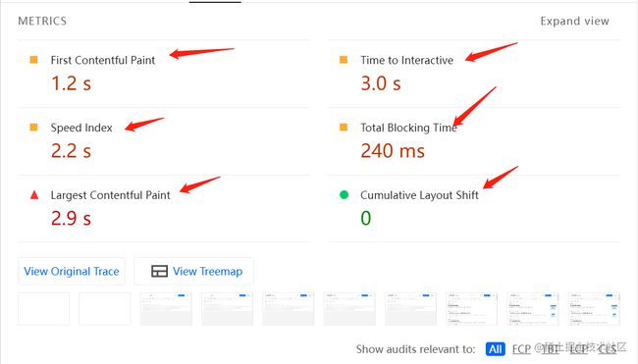Click the Total Blocking Time label
This screenshot has height=364, width=638.
click(408, 128)
